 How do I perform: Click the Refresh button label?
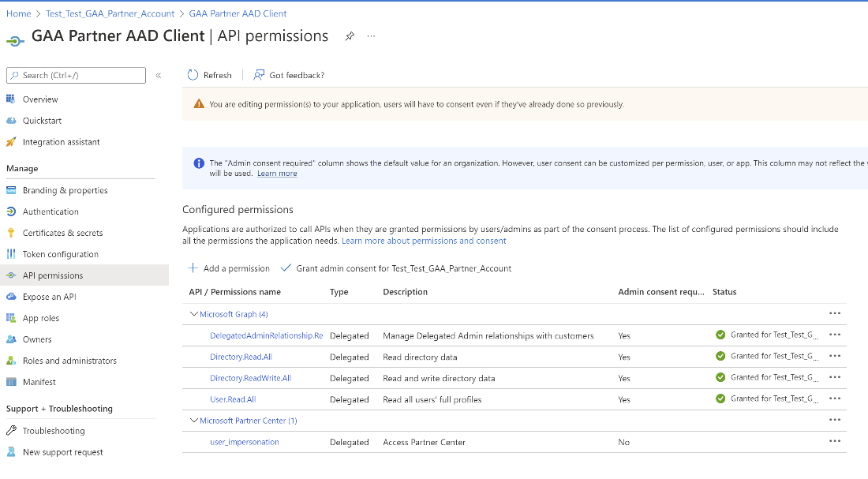[218, 75]
